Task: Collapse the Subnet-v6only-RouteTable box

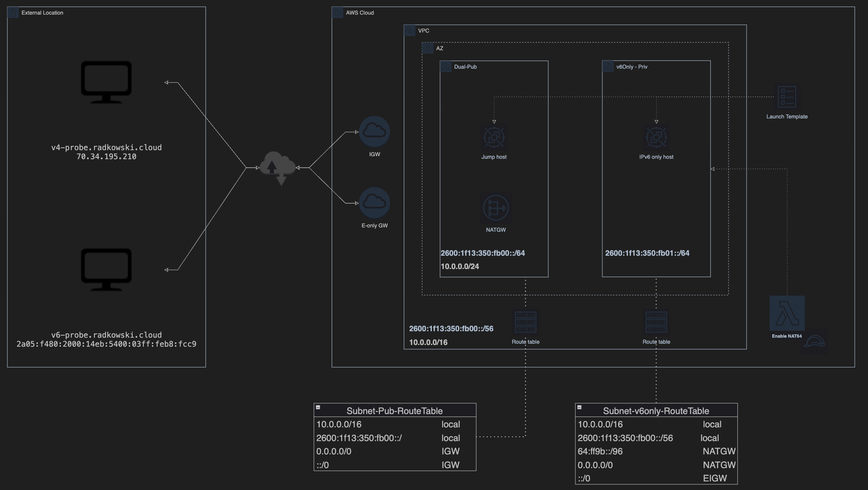Action: click(580, 407)
